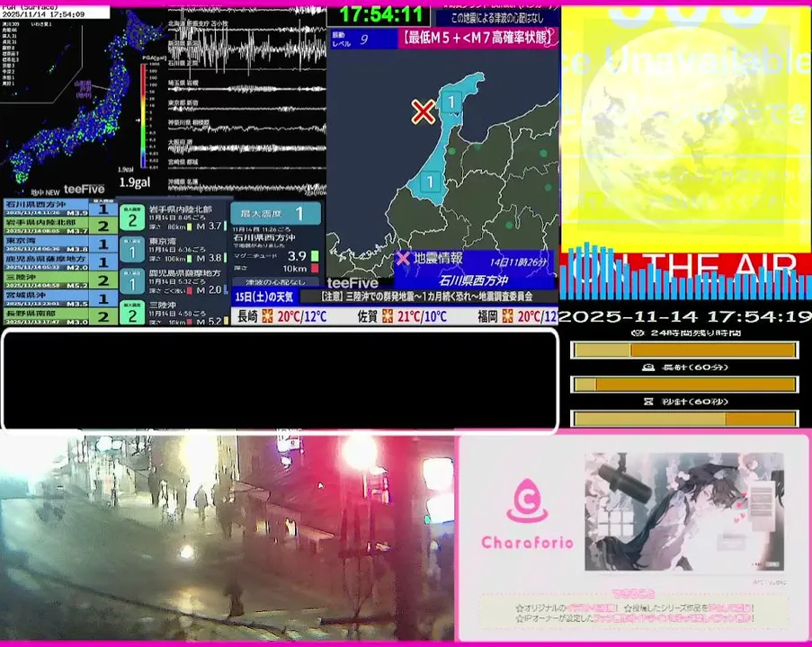This screenshot has height=647, width=812.
Task: Click 長崎 forecast 20℃/12℃
Action: (302, 316)
